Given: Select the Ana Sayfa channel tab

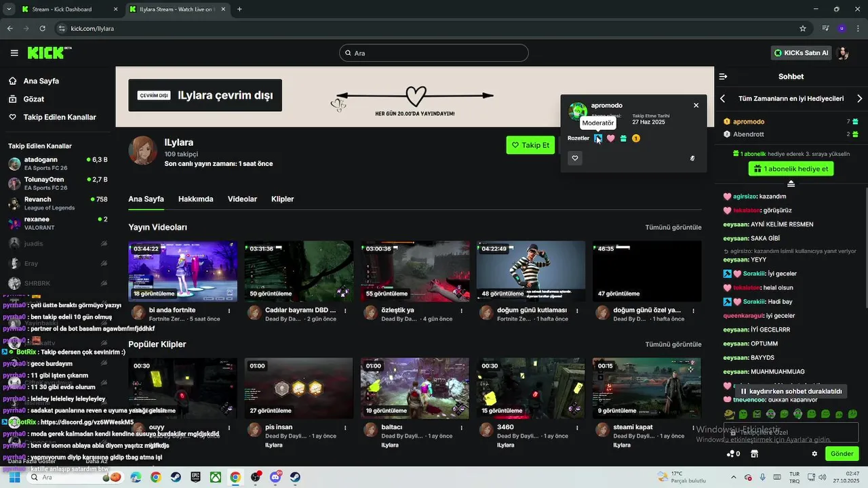Looking at the screenshot, I should pyautogui.click(x=146, y=199).
